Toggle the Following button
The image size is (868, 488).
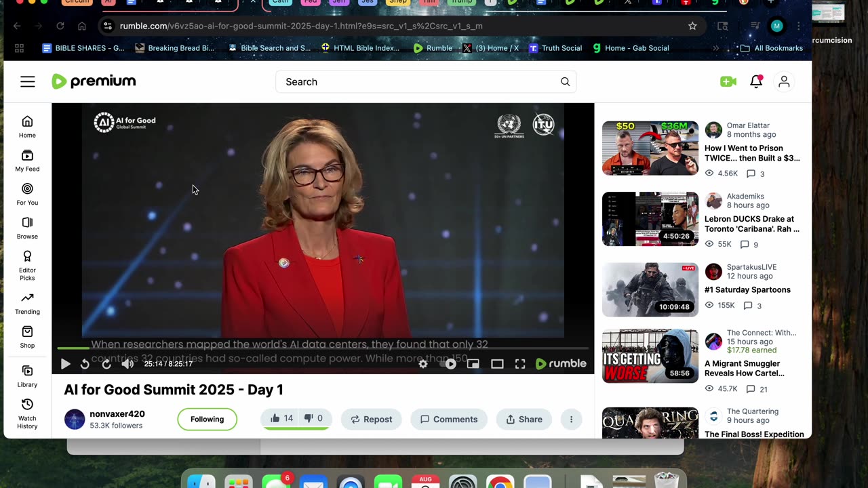pos(207,419)
